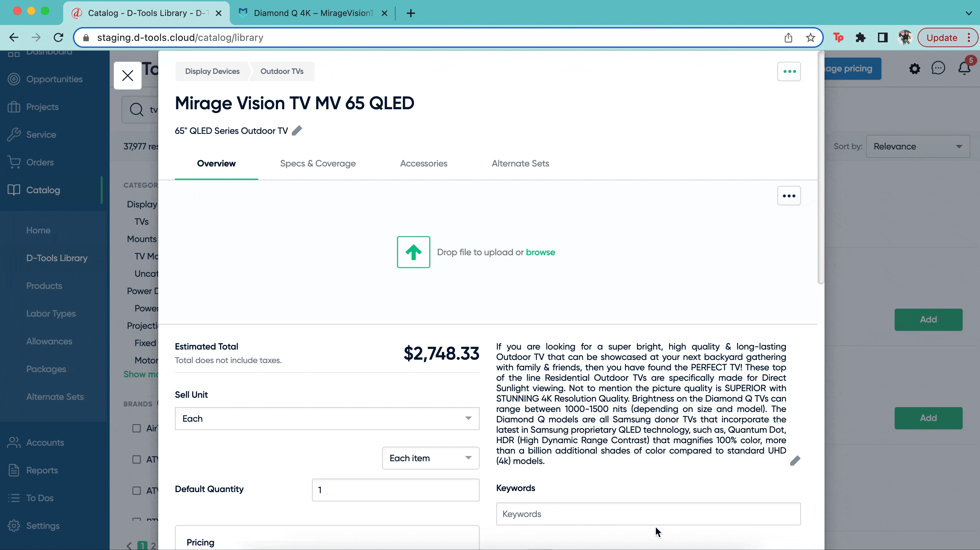Select the Mounts category

click(x=142, y=239)
